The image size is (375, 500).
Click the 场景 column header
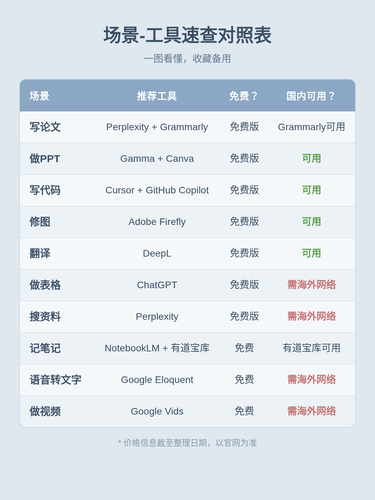point(39,96)
